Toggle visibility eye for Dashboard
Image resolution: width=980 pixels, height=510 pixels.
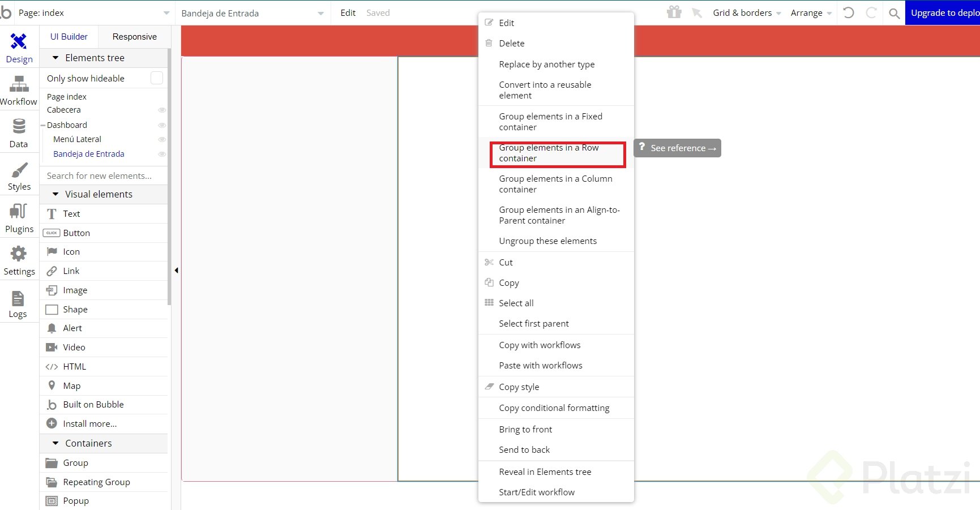pos(162,125)
